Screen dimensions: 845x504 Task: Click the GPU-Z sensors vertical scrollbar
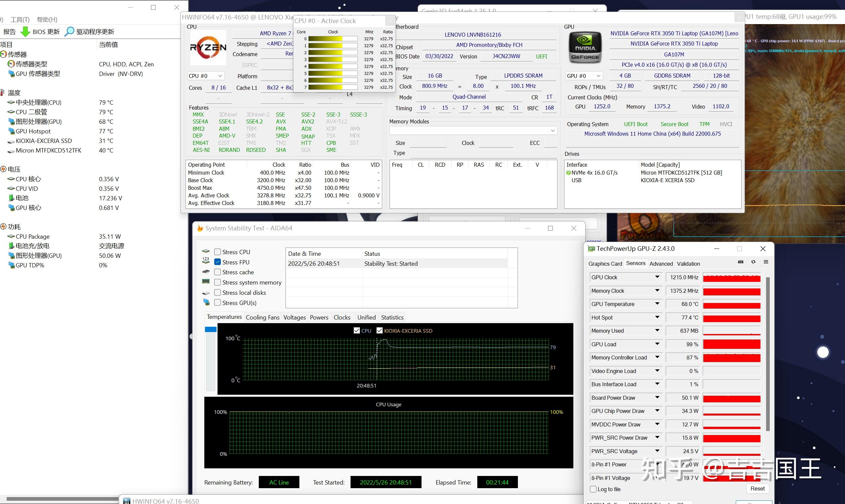point(767,353)
